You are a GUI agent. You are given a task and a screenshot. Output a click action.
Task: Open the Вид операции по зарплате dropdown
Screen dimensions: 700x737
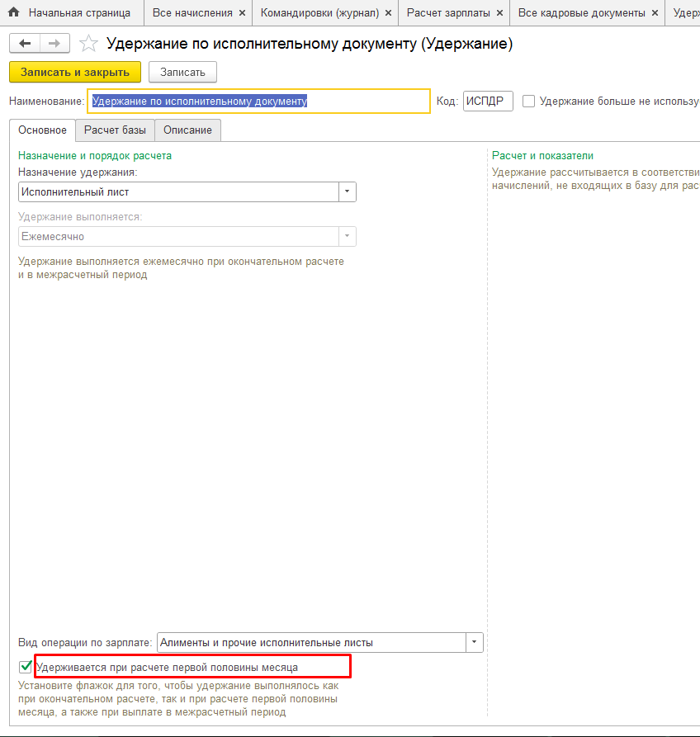pyautogui.click(x=475, y=642)
